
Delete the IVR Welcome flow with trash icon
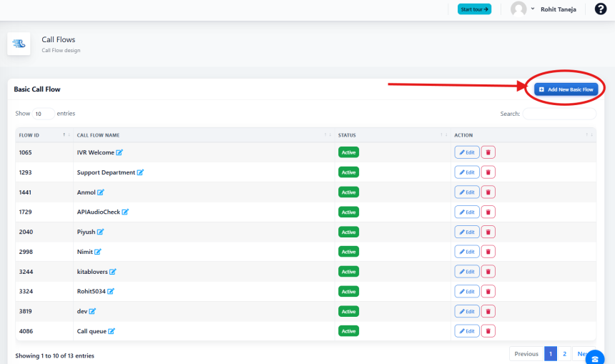pos(488,152)
